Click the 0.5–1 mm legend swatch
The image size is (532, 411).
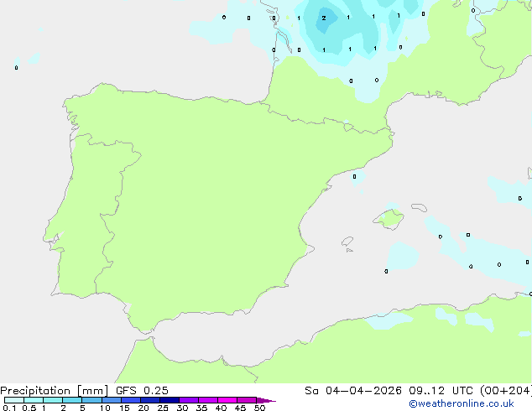[x=34, y=400]
